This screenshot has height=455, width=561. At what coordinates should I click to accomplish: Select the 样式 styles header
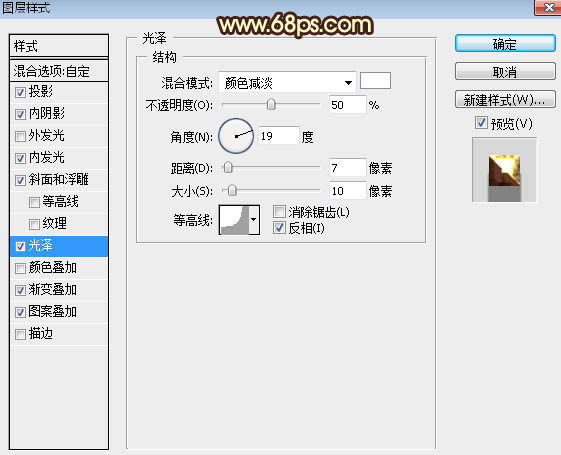point(59,46)
